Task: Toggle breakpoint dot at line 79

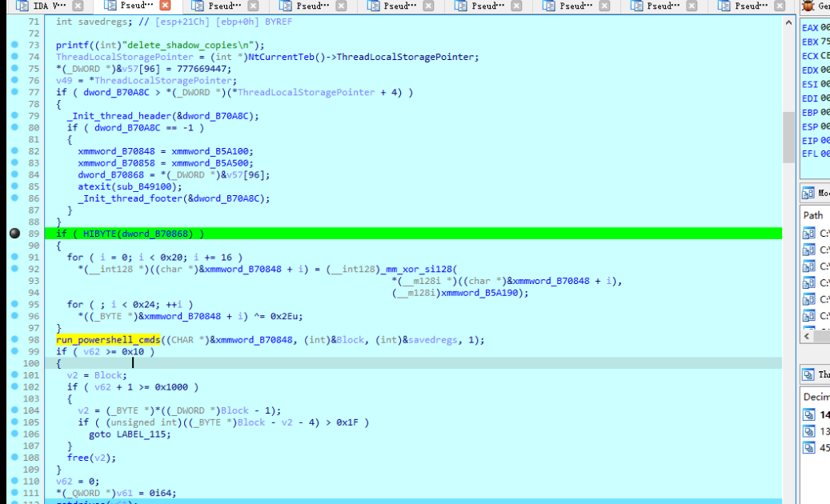Action: (15, 115)
